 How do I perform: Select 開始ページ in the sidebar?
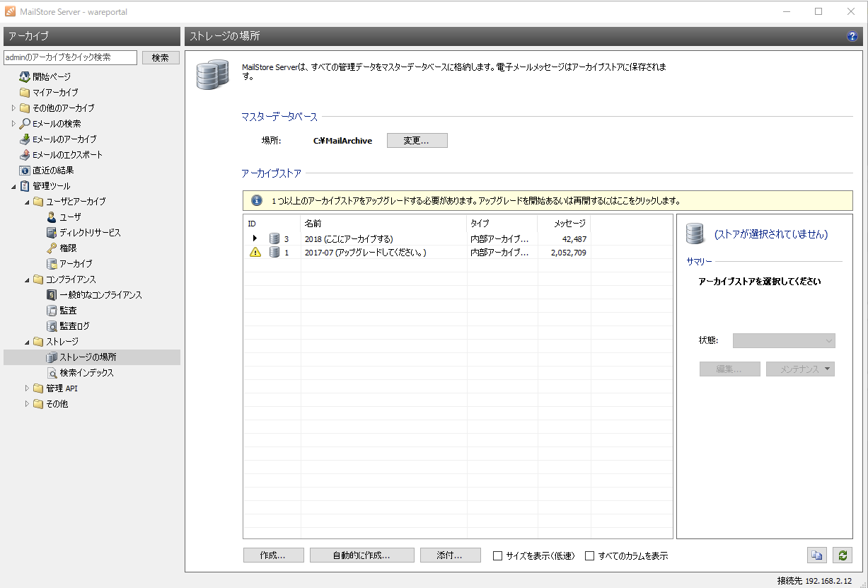point(51,77)
